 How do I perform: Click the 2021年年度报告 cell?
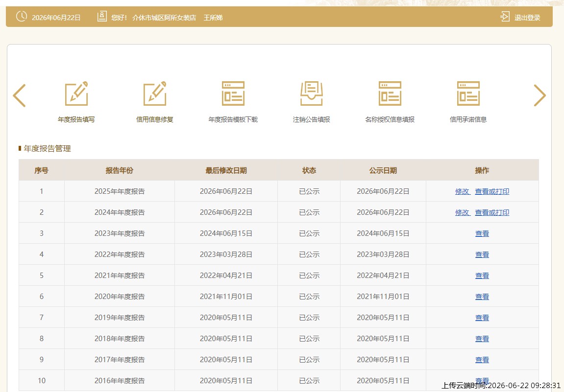coord(120,276)
